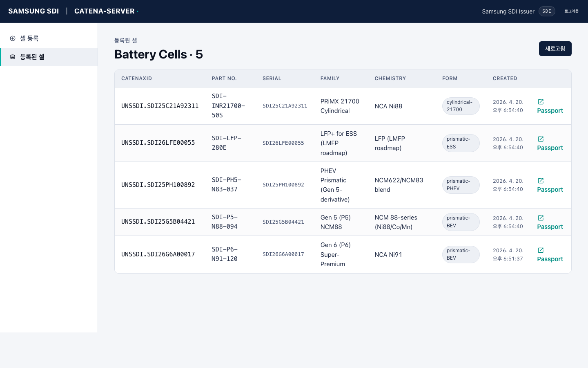Click the 로그아웃 logout button

[571, 11]
